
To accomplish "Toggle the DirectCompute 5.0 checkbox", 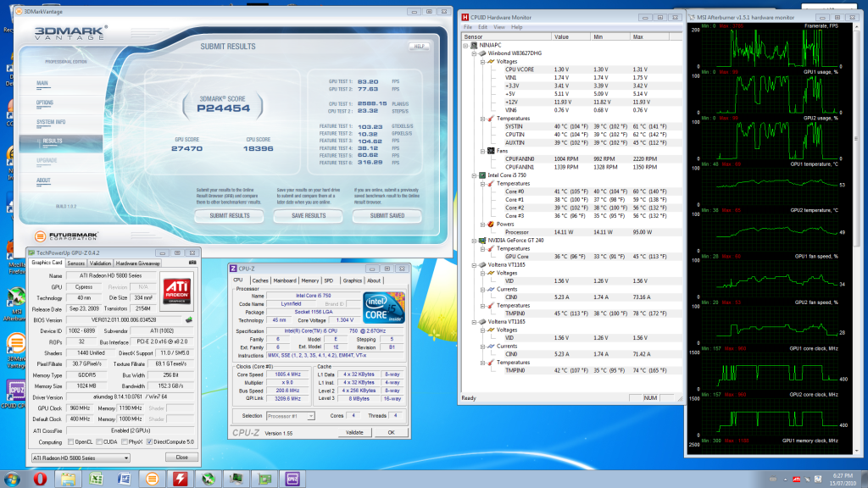I will (149, 441).
